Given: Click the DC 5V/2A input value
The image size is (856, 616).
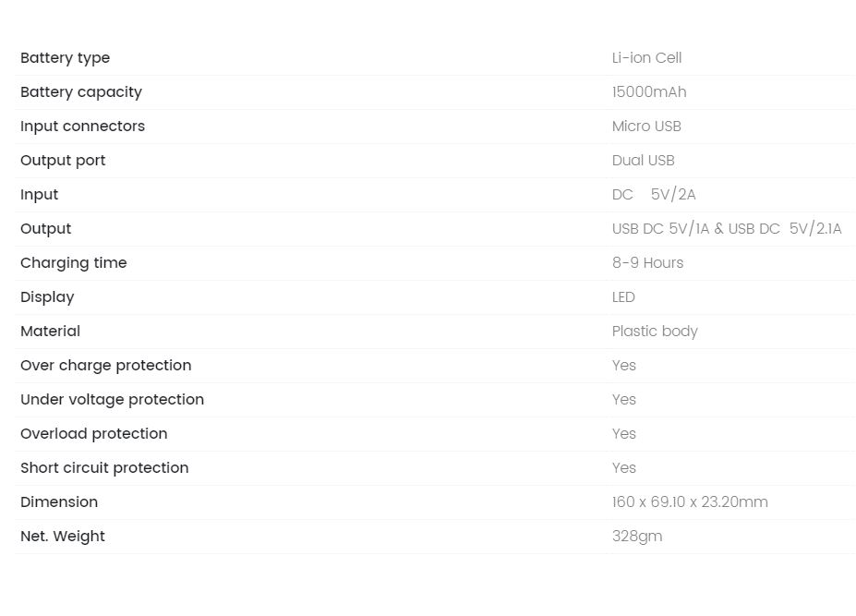Looking at the screenshot, I should point(654,195).
